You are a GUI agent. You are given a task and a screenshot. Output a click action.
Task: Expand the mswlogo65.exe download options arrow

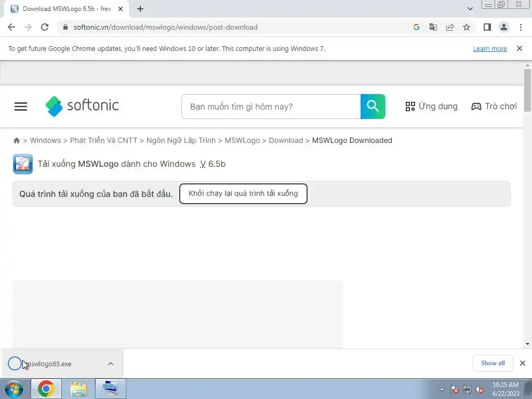click(x=111, y=364)
